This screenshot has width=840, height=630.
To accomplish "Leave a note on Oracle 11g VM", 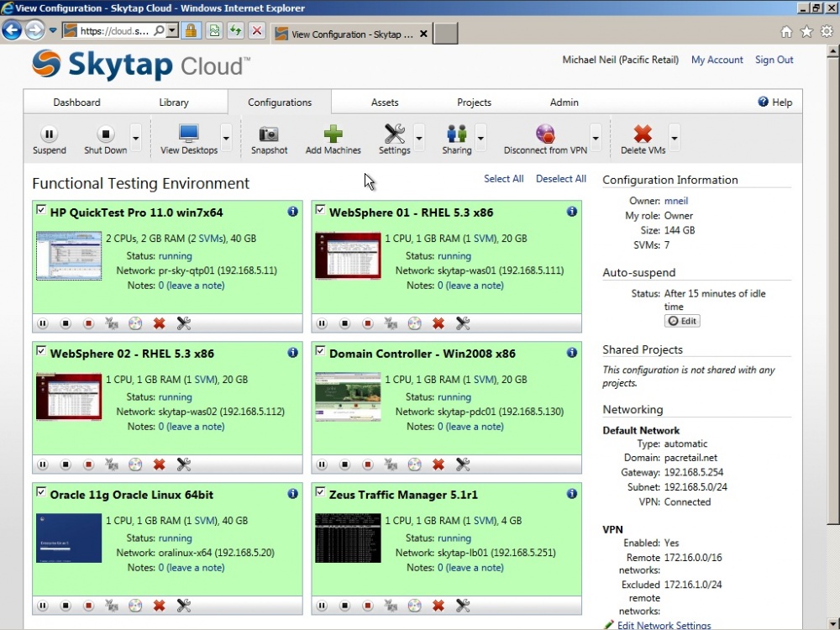I will click(195, 567).
